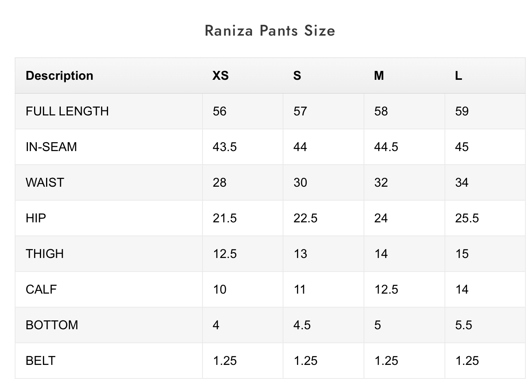532x392 pixels.
Task: Click the M size column header
Action: pos(379,76)
